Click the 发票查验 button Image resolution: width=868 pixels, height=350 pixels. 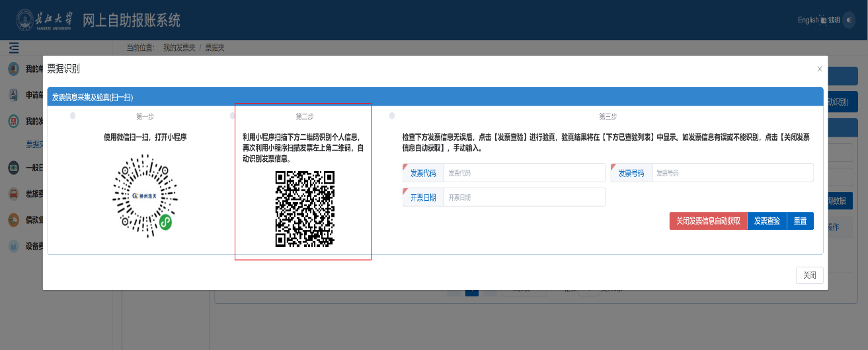(767, 221)
